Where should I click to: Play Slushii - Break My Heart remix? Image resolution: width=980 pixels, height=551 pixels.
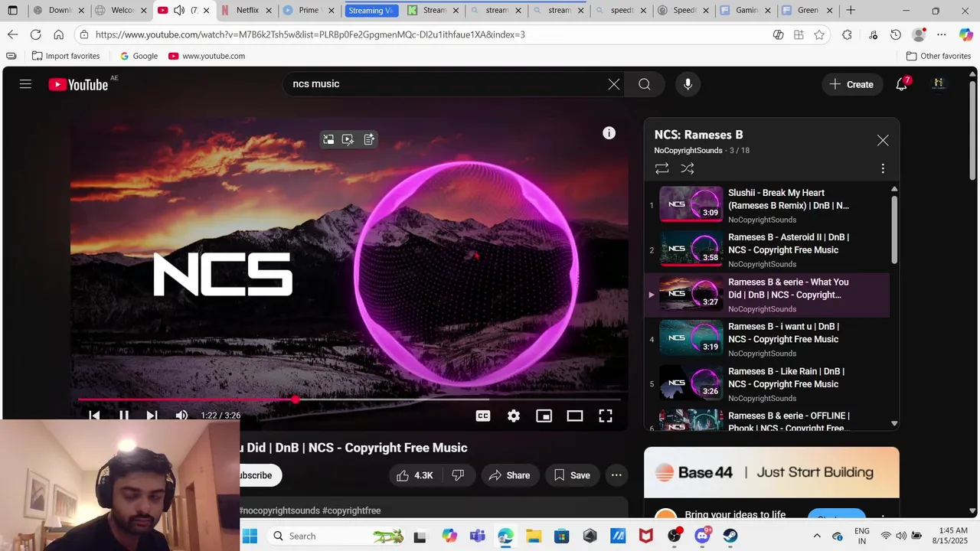point(768,205)
